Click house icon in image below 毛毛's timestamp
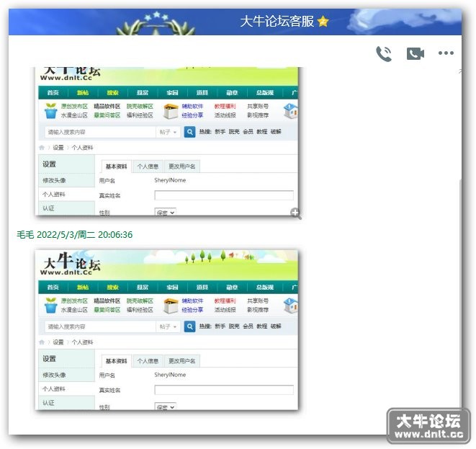The image size is (476, 449). point(291,306)
